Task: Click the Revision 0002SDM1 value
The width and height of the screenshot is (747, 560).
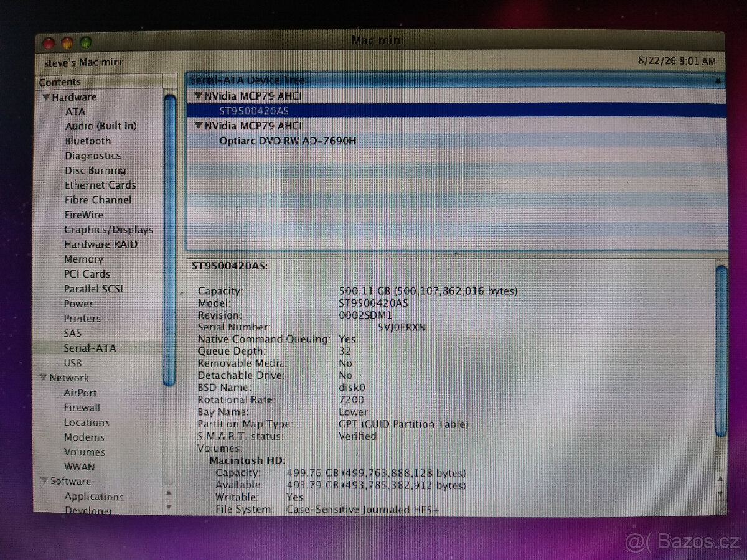Action: pos(365,315)
